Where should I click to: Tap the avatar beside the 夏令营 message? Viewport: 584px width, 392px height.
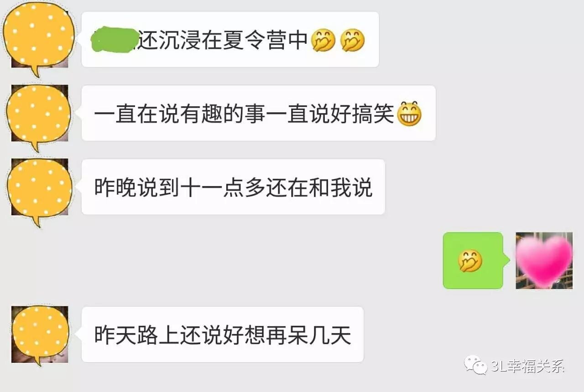39,39
